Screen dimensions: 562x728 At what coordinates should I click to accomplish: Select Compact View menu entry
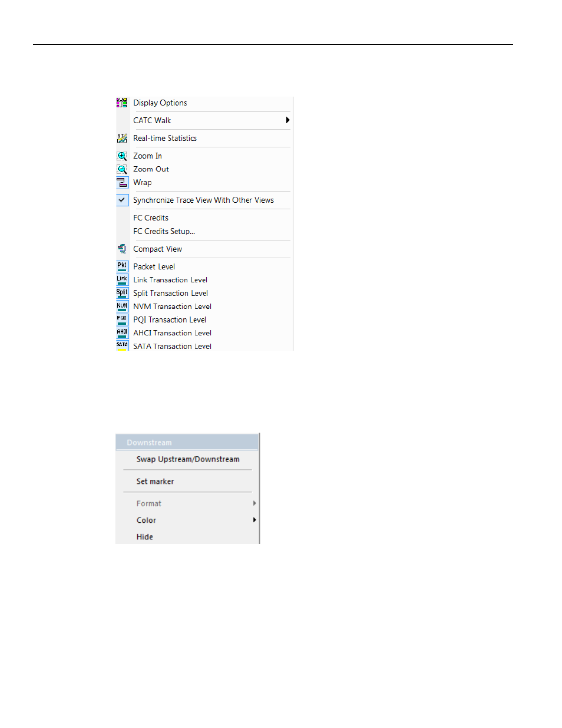click(x=157, y=249)
